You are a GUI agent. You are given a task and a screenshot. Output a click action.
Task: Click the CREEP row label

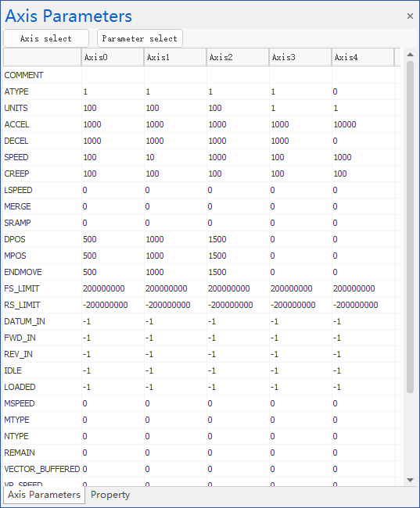point(16,174)
